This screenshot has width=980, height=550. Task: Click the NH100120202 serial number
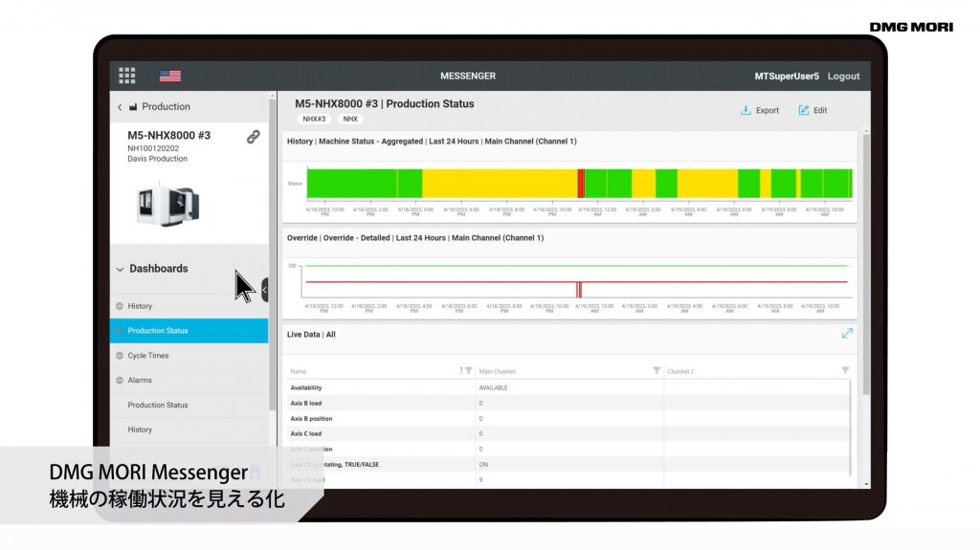tap(153, 148)
